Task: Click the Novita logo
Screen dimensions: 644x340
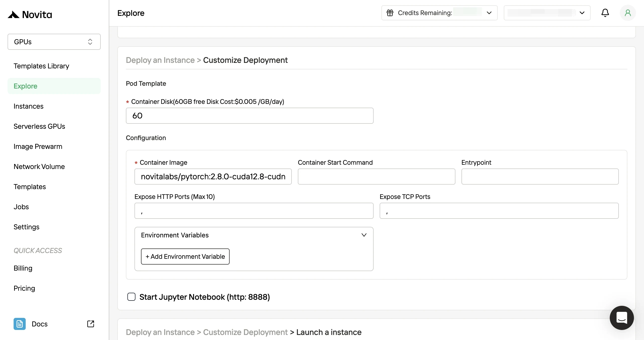Action: pyautogui.click(x=30, y=15)
